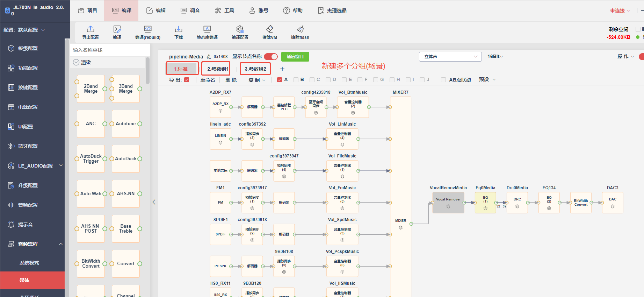Open the 操作 actions menu
This screenshot has height=297, width=644.
click(625, 57)
